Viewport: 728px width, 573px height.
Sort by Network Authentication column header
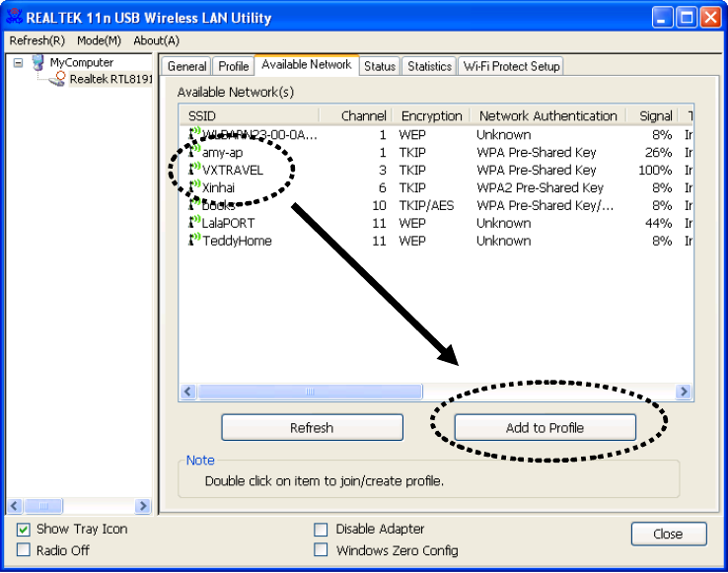548,115
